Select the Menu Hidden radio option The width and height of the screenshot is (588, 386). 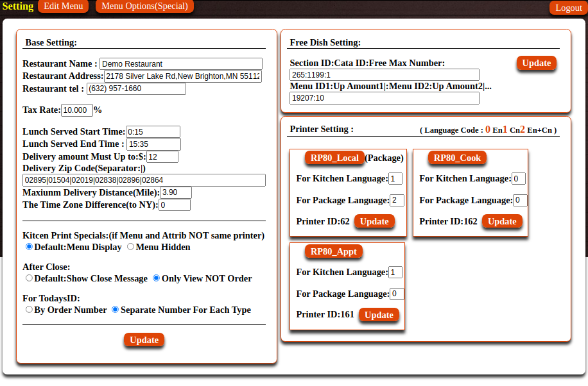(x=131, y=247)
